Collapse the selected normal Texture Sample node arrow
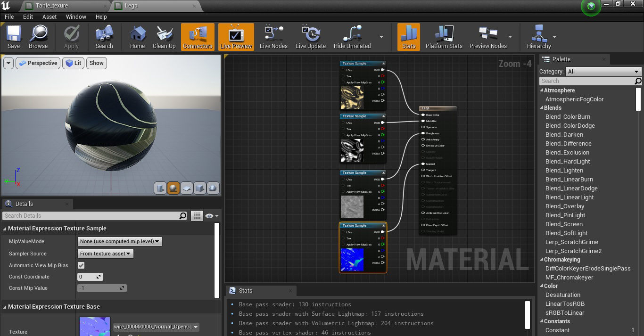The image size is (644, 336). (x=384, y=226)
